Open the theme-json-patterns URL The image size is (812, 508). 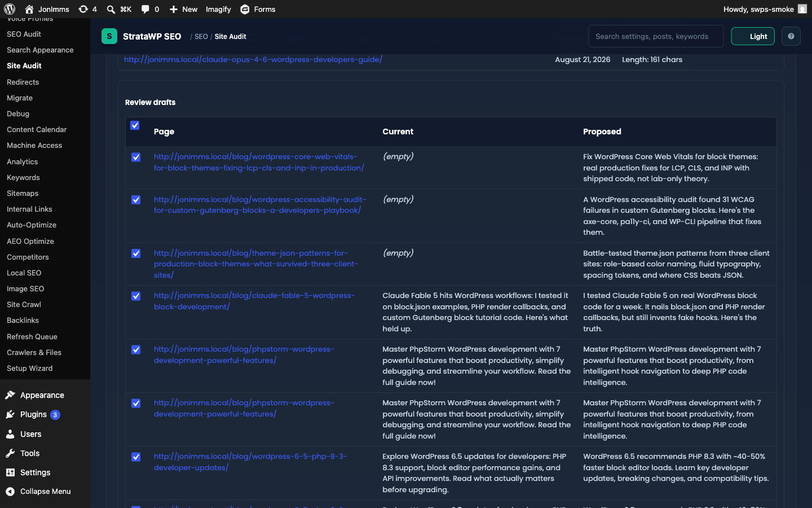(256, 264)
